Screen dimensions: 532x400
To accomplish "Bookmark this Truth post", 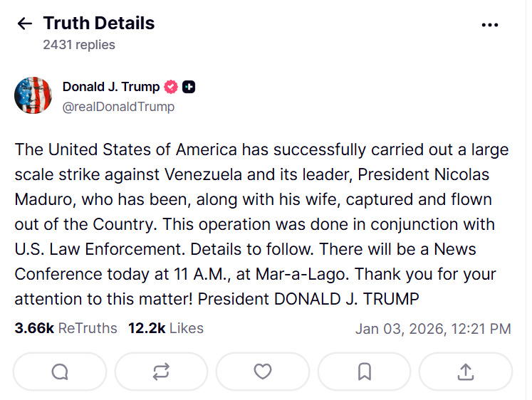I will [364, 372].
